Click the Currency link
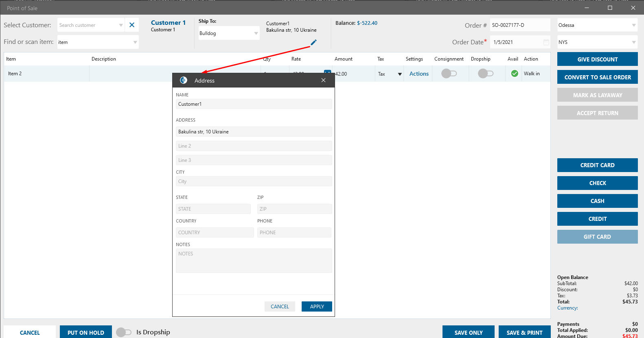The image size is (644, 338). [x=567, y=308]
